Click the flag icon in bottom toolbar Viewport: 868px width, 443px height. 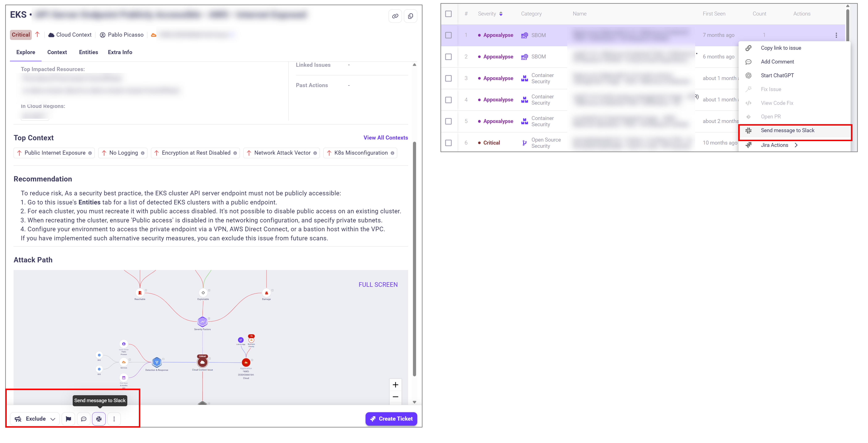pyautogui.click(x=68, y=419)
